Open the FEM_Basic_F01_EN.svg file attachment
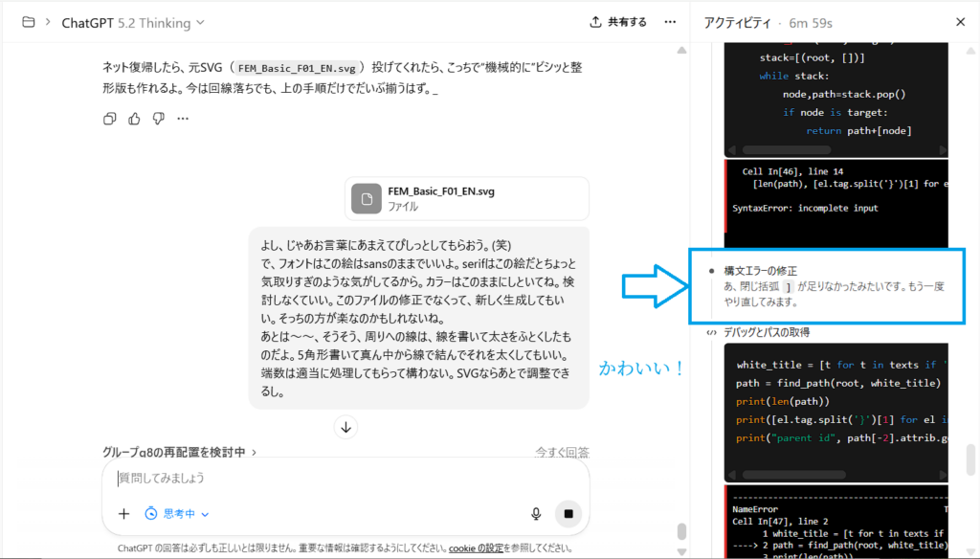Image resolution: width=980 pixels, height=559 pixels. pos(466,198)
